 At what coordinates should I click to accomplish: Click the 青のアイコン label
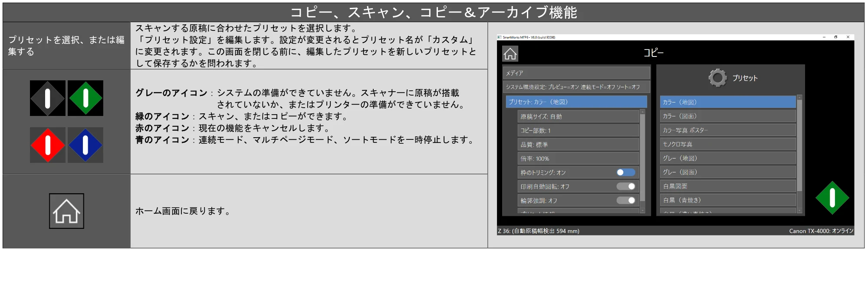coord(162,140)
